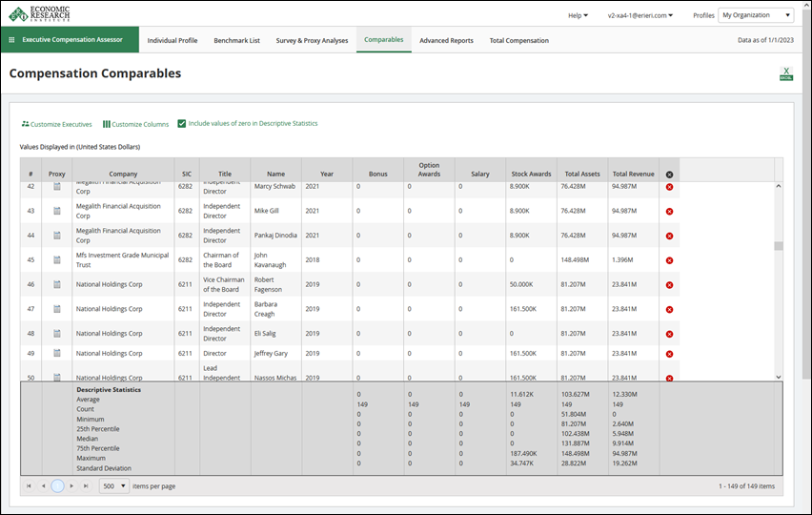Open proxy document for Marcy Schwab row
This screenshot has height=515, width=812.
(x=57, y=187)
